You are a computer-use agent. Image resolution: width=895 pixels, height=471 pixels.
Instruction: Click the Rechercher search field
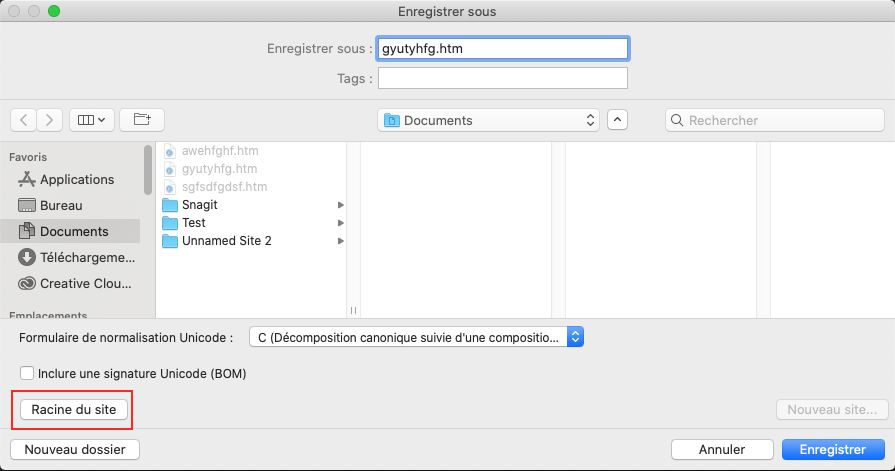click(775, 120)
